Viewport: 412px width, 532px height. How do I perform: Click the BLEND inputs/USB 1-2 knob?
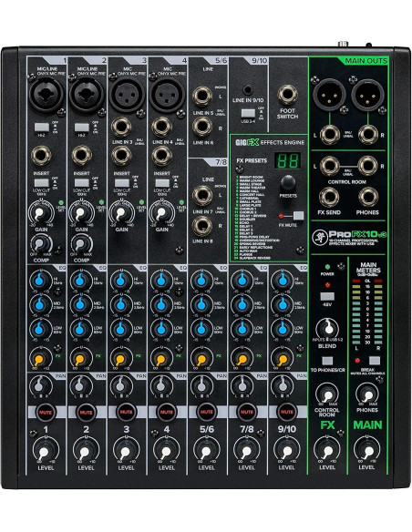327,328
